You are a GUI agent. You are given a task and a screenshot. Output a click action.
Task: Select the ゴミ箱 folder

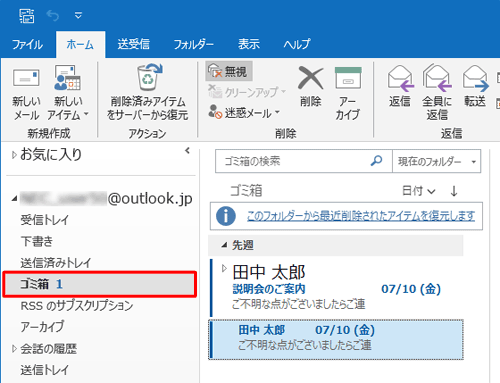pyautogui.click(x=100, y=284)
